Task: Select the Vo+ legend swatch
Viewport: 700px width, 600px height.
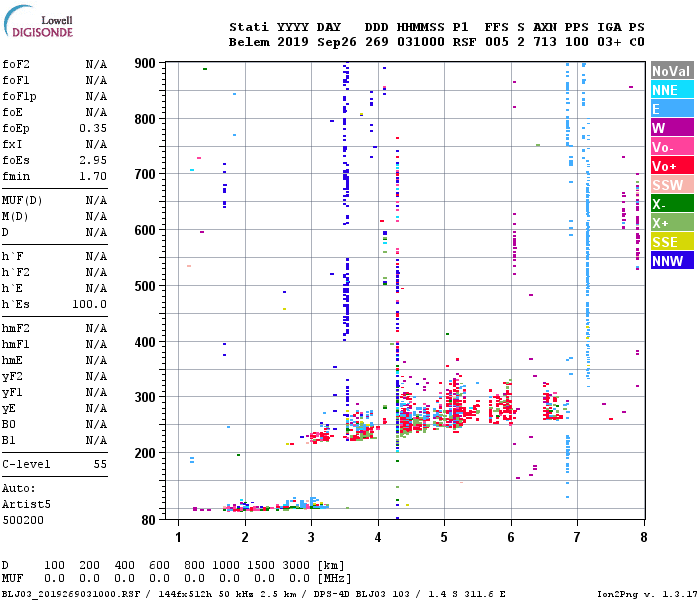Action: pos(672,166)
